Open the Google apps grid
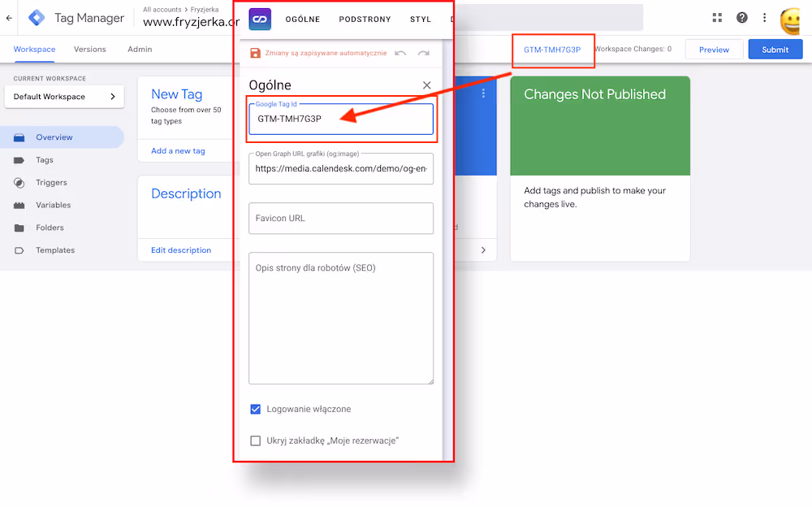 point(717,18)
